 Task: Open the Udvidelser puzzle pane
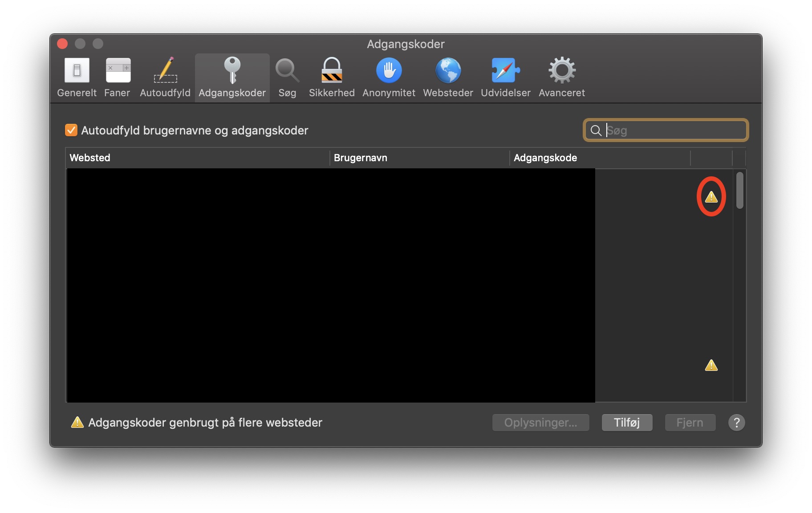(505, 78)
